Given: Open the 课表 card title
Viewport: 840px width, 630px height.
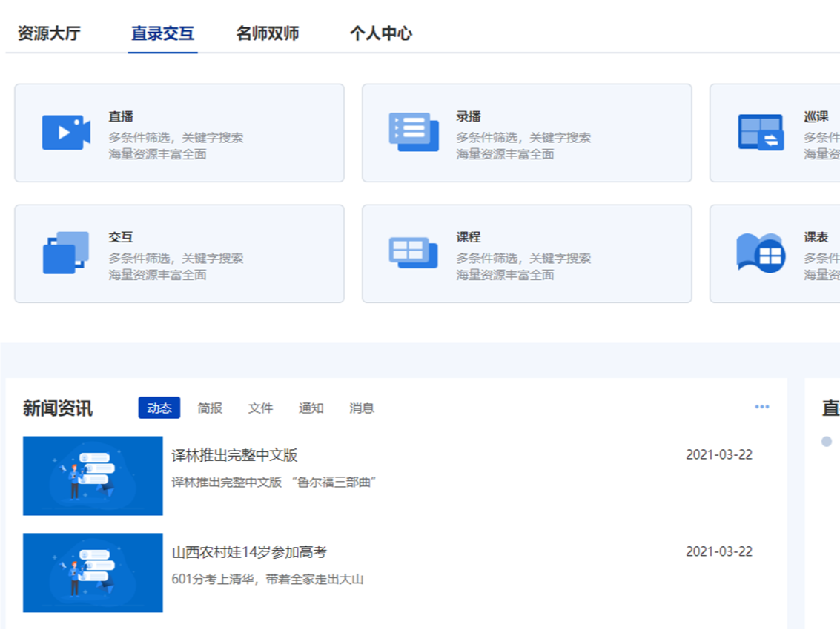Looking at the screenshot, I should point(816,236).
